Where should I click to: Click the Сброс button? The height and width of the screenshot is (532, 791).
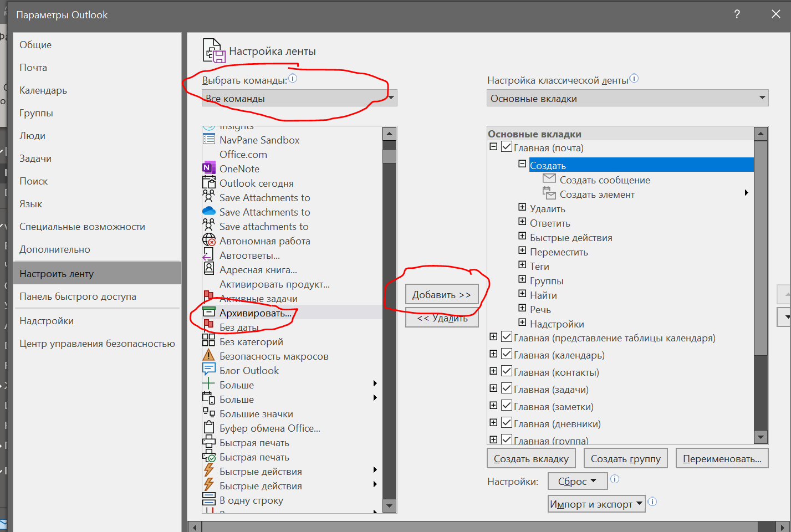tap(578, 481)
